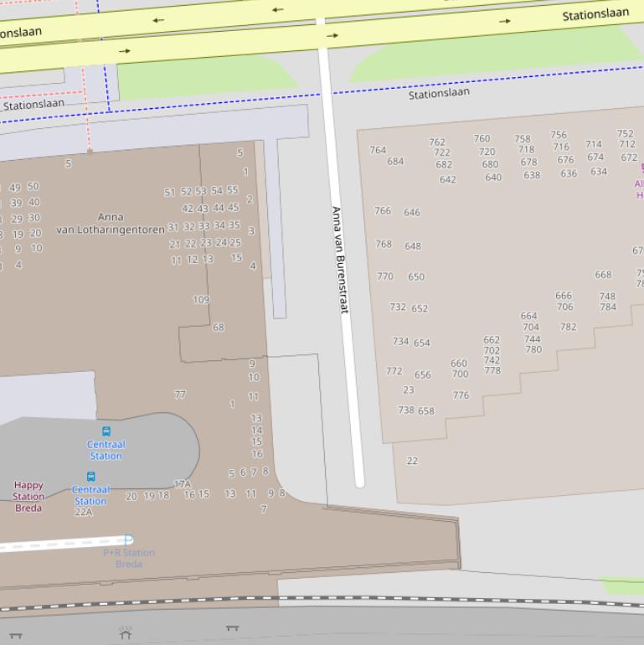The width and height of the screenshot is (644, 645).
Task: Click the lower bus stop icon above 22A
Action: pos(90,477)
